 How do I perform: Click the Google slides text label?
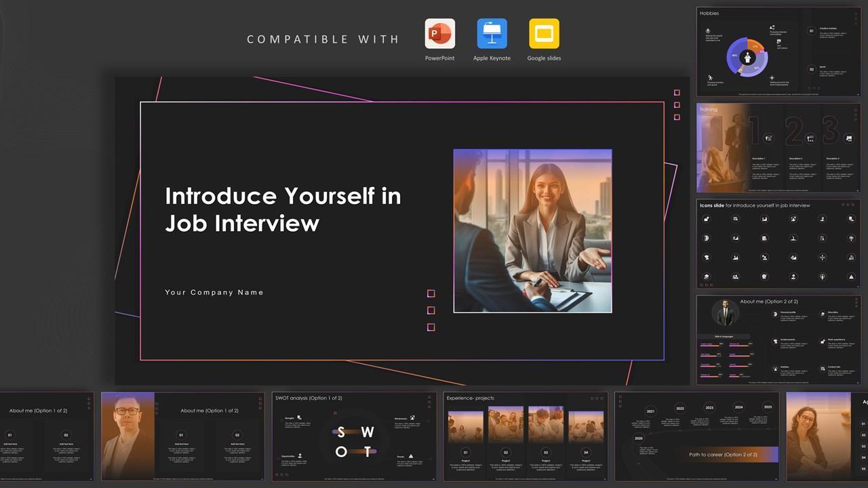coord(544,58)
